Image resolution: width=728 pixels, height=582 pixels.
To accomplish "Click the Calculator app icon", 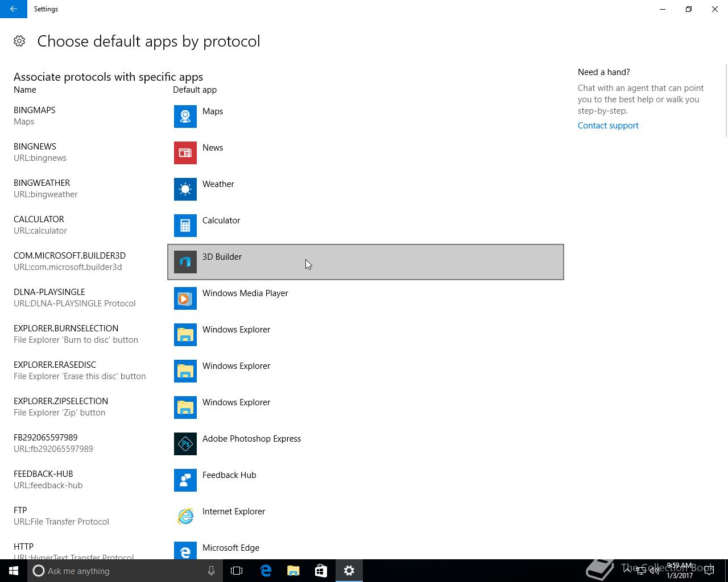I will point(185,226).
